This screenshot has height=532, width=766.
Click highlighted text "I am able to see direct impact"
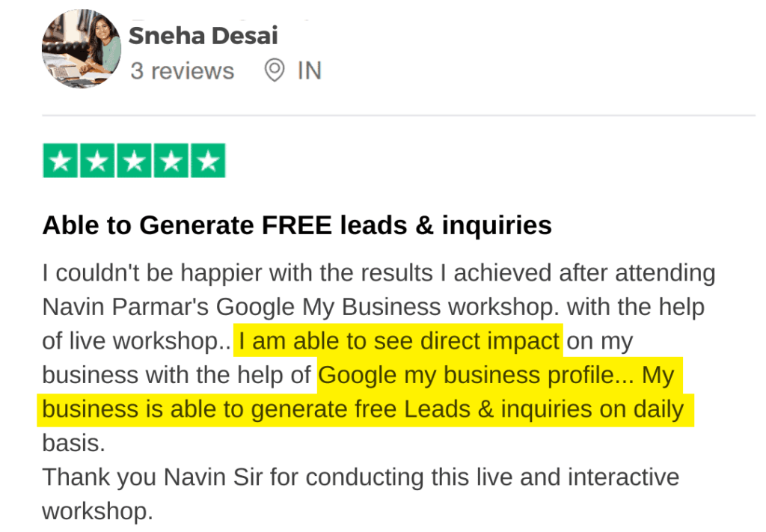click(x=399, y=341)
